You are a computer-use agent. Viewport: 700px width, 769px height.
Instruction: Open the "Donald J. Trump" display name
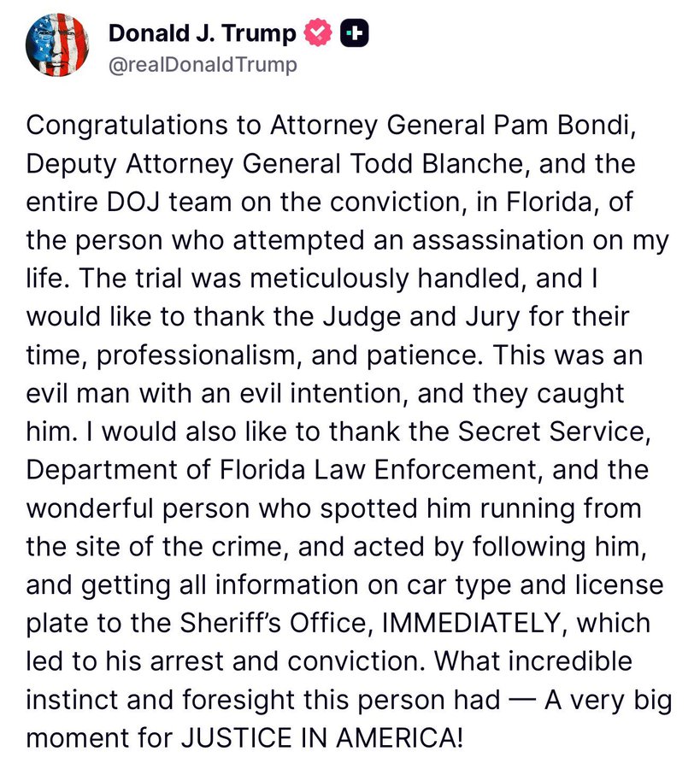(203, 33)
